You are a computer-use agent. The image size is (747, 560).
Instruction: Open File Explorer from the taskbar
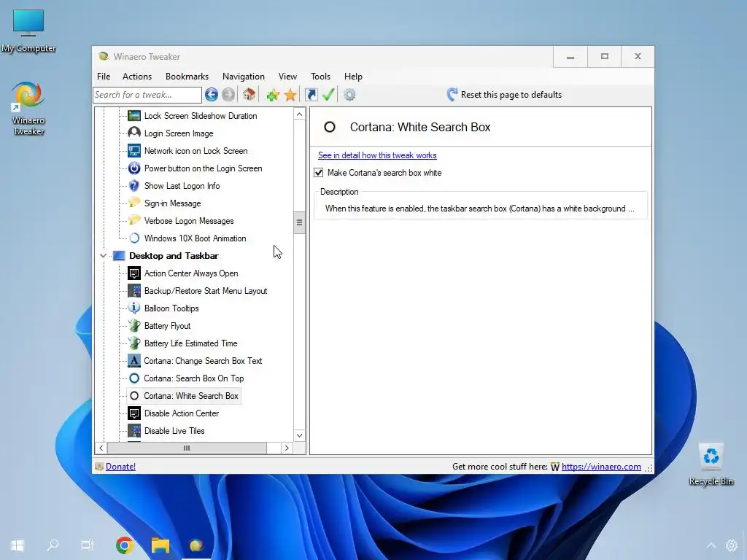click(160, 545)
